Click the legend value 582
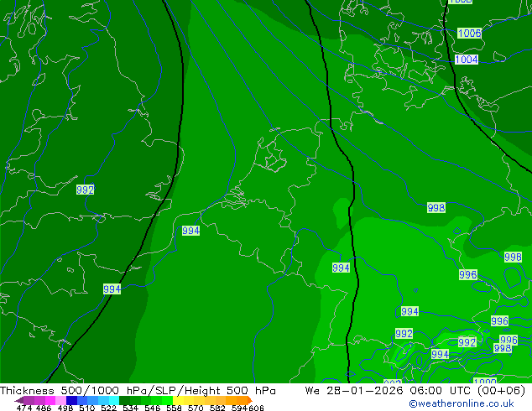The image size is (532, 411). pos(217,408)
